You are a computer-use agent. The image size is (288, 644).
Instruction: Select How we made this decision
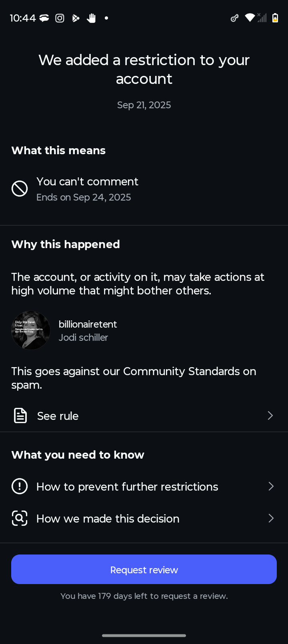coord(108,519)
